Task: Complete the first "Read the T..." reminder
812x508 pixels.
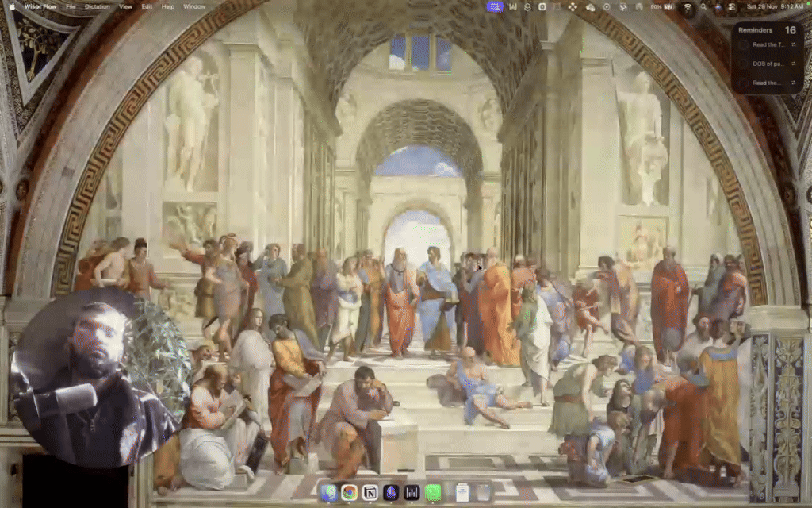Action: pyautogui.click(x=743, y=44)
